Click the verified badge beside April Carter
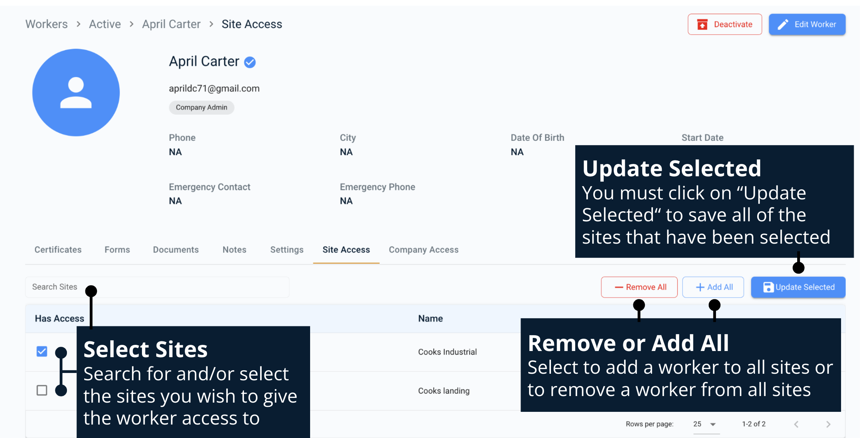Viewport: 868px width, 438px height. [x=249, y=62]
